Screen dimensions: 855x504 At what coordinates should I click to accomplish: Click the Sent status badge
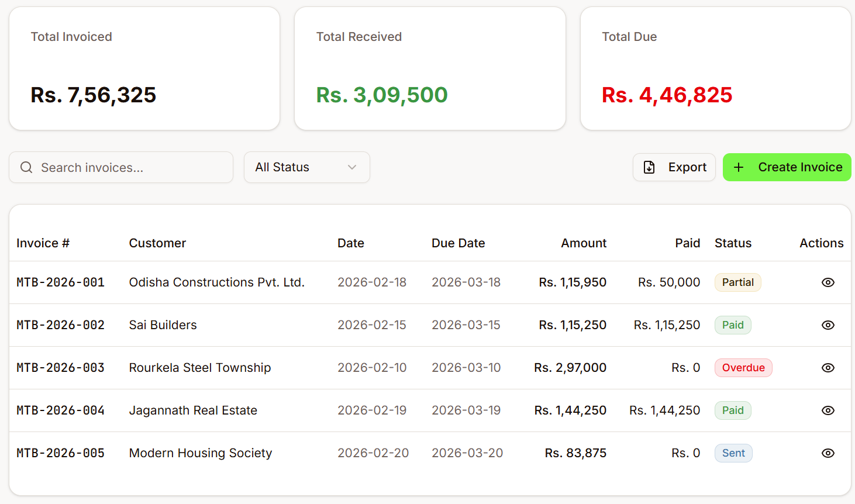tap(733, 453)
